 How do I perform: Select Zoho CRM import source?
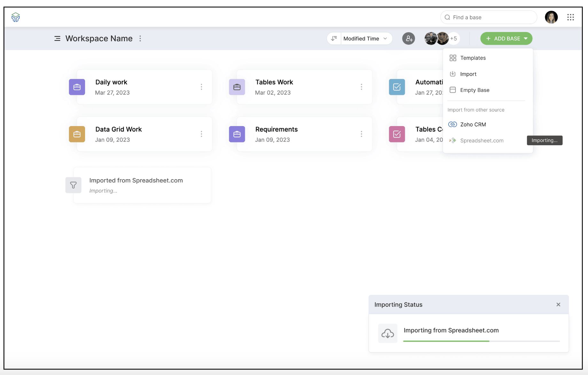click(473, 124)
